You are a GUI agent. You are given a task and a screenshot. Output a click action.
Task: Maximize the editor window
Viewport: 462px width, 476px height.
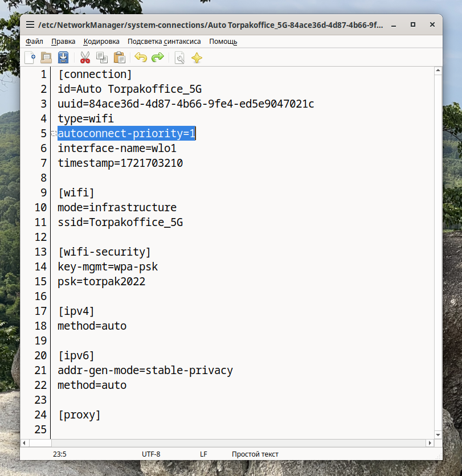click(x=413, y=24)
